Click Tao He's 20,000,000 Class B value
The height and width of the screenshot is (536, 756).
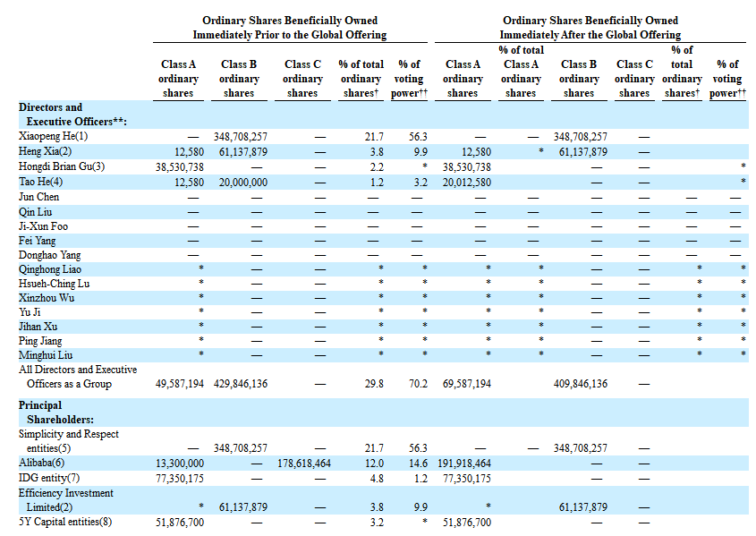tap(239, 182)
